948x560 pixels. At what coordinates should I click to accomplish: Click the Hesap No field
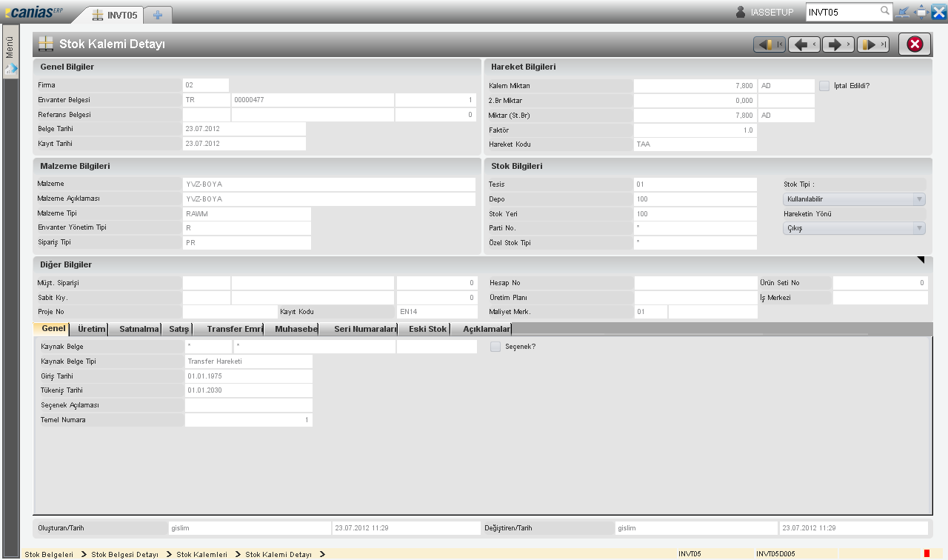[x=695, y=283]
